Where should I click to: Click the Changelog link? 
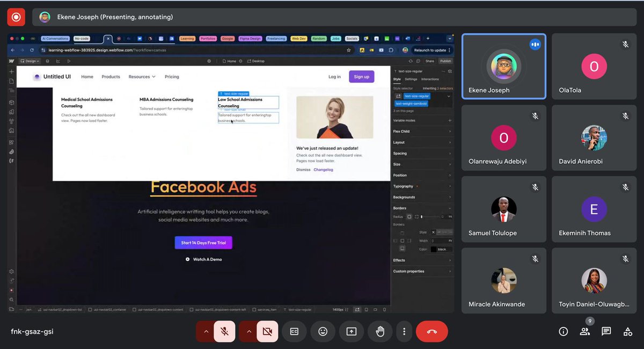click(324, 170)
